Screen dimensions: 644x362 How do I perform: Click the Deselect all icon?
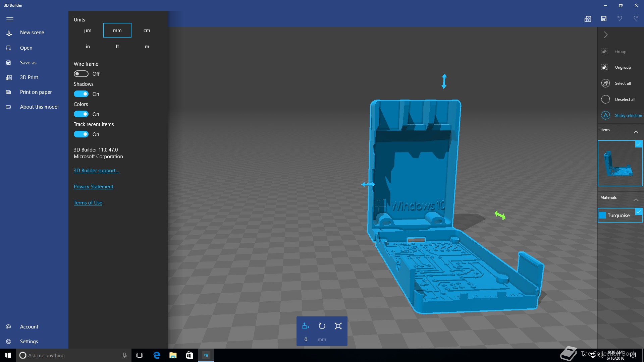coord(605,100)
